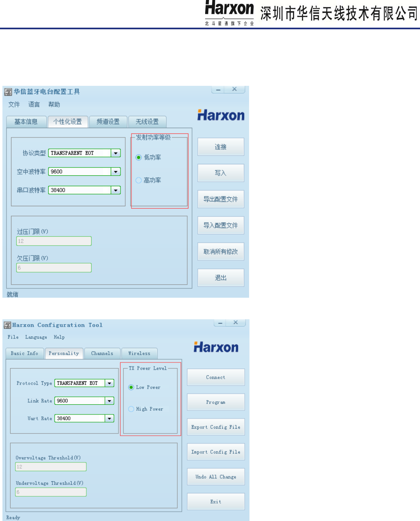Switch to 个性化设置 tab
Image resolution: width=420 pixels, height=521 pixels.
click(x=68, y=122)
